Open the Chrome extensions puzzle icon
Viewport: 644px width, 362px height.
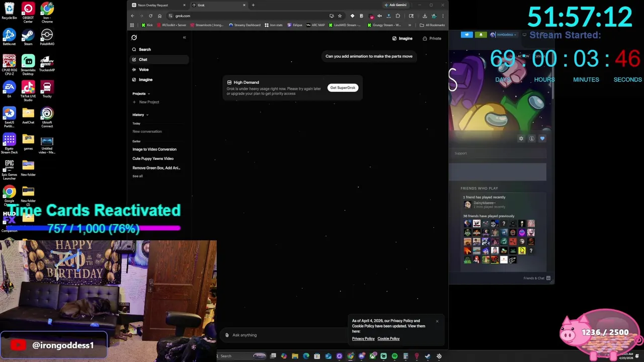[x=397, y=16]
